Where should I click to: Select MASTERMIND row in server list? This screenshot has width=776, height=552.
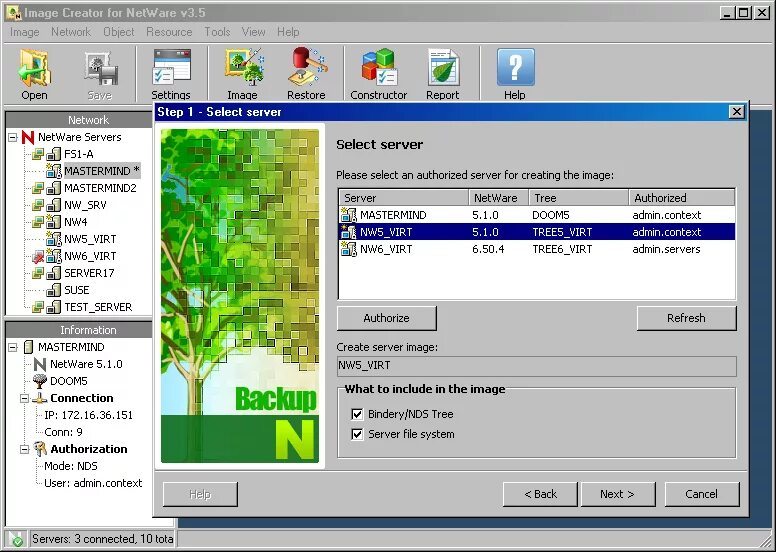click(x=537, y=215)
